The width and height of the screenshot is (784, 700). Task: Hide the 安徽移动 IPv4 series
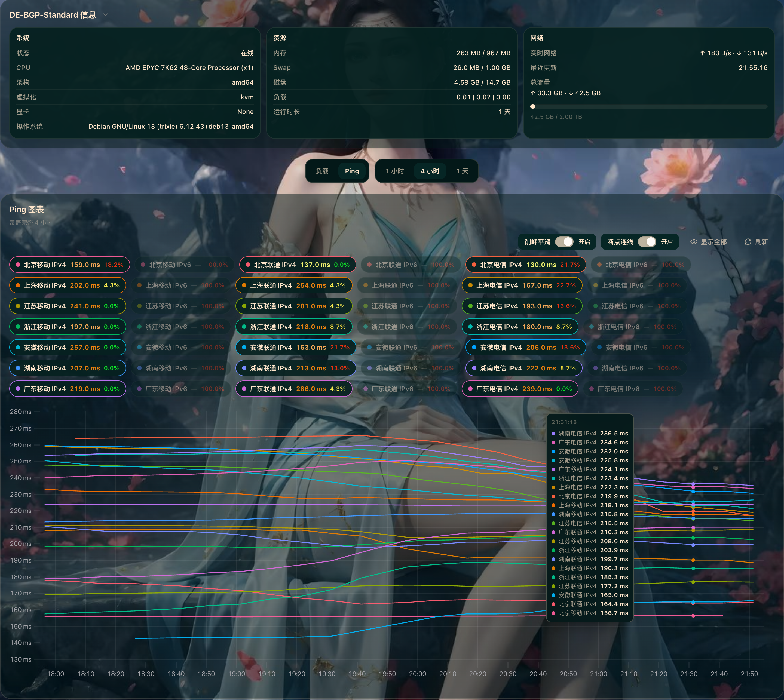pyautogui.click(x=68, y=348)
